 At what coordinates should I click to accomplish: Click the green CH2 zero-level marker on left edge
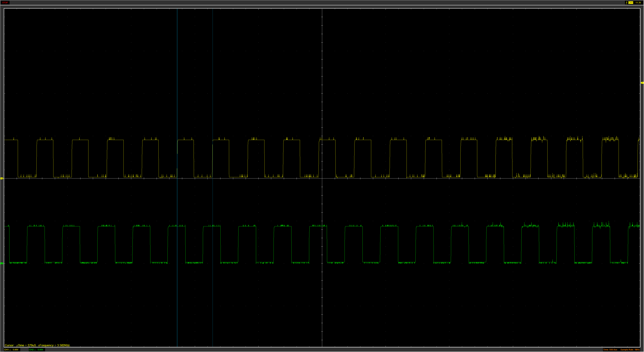click(x=2, y=263)
